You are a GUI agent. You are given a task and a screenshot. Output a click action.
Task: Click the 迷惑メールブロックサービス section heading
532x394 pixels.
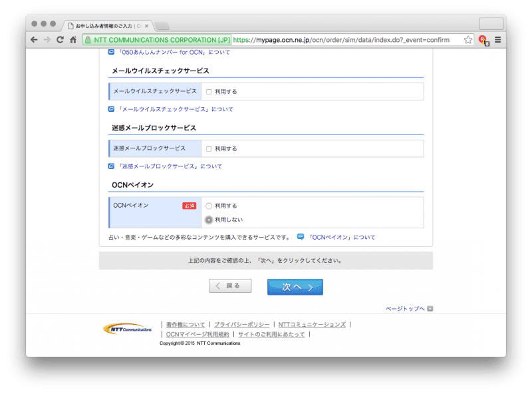[x=154, y=128]
